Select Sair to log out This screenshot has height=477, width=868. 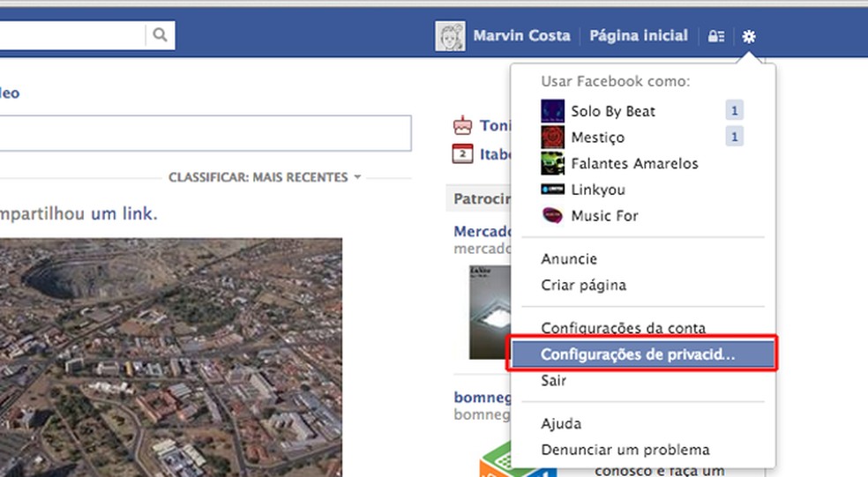click(x=554, y=381)
